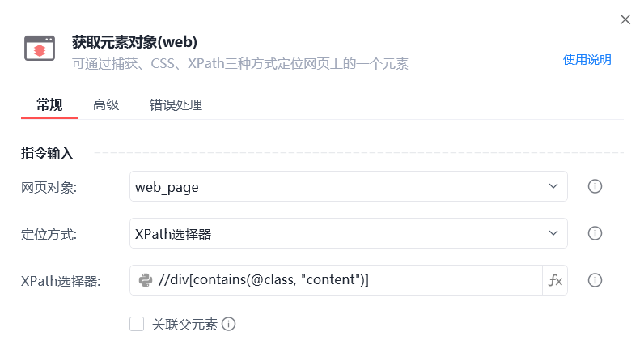Click chevron arrow of 网页对象 dropdown

(x=553, y=186)
